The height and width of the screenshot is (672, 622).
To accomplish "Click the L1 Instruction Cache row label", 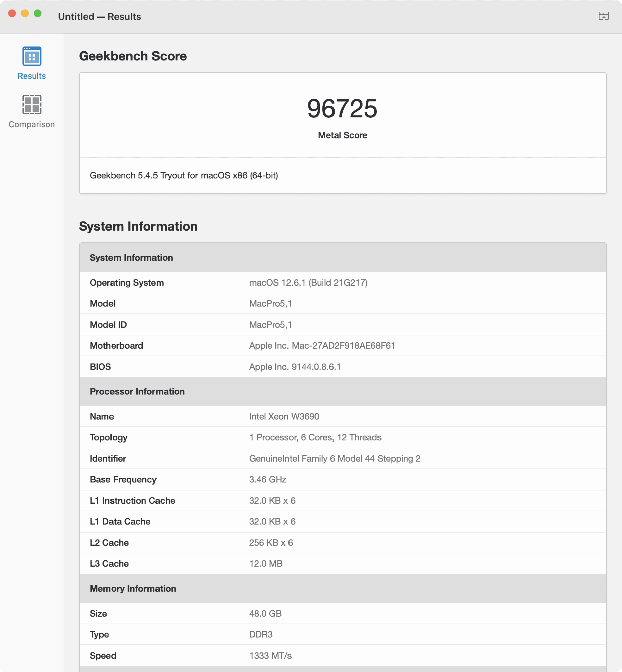I will 132,501.
